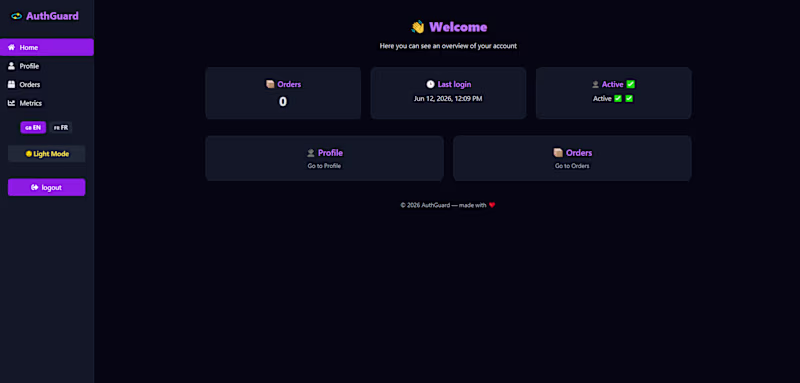The width and height of the screenshot is (800, 383).
Task: Click the house icon beside Home
Action: [x=11, y=47]
